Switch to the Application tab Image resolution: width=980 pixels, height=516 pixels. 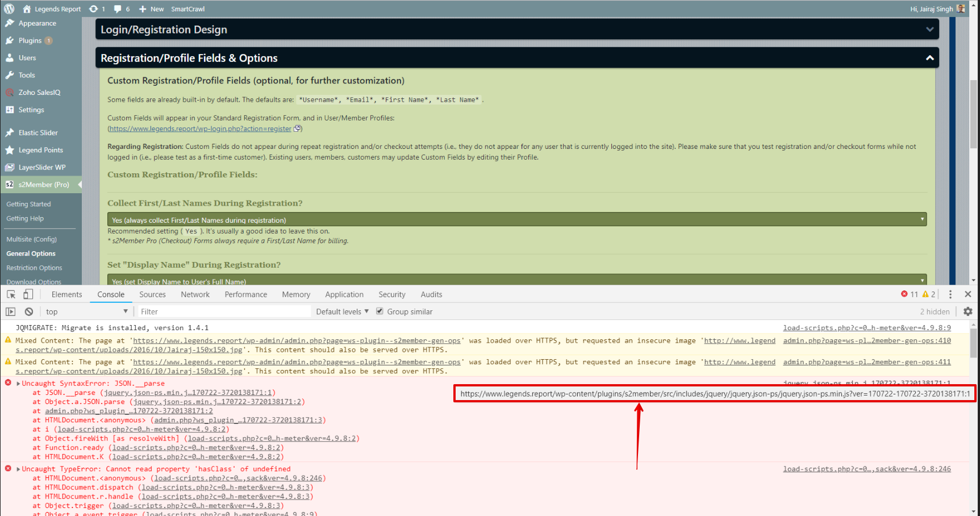point(344,294)
